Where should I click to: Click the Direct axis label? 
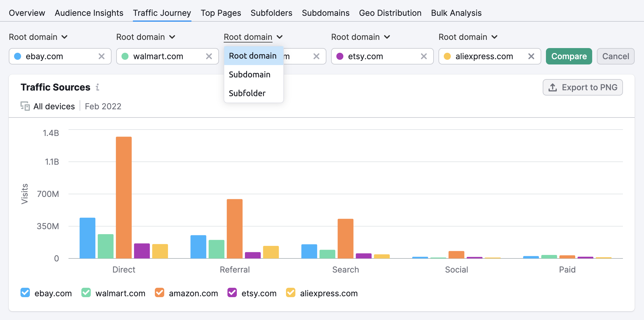[124, 270]
